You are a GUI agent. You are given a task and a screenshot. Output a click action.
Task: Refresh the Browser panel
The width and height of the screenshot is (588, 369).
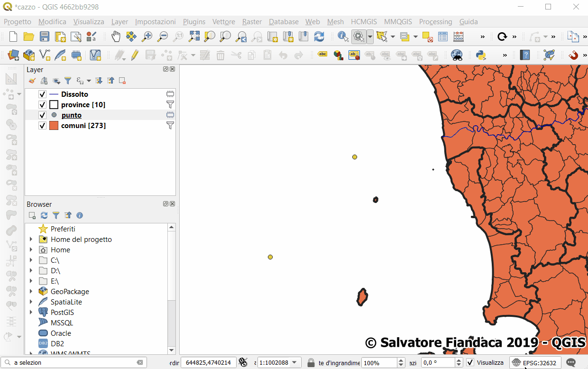(x=44, y=215)
